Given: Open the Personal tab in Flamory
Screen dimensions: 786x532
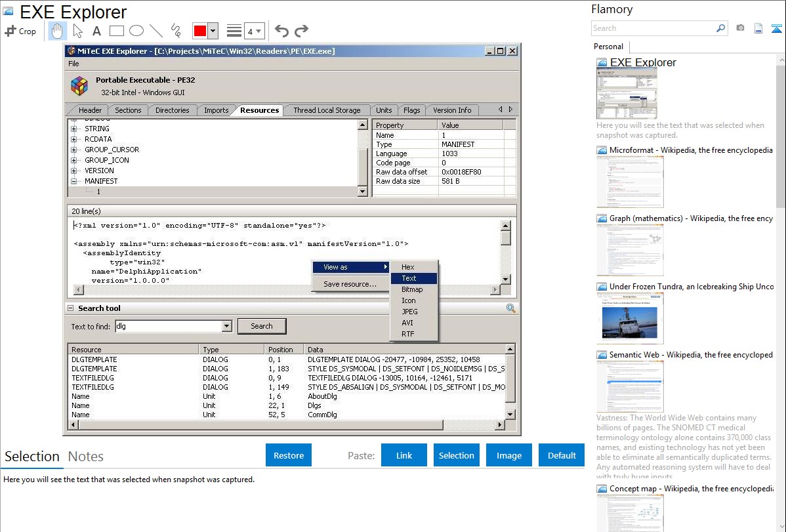Looking at the screenshot, I should click(609, 47).
